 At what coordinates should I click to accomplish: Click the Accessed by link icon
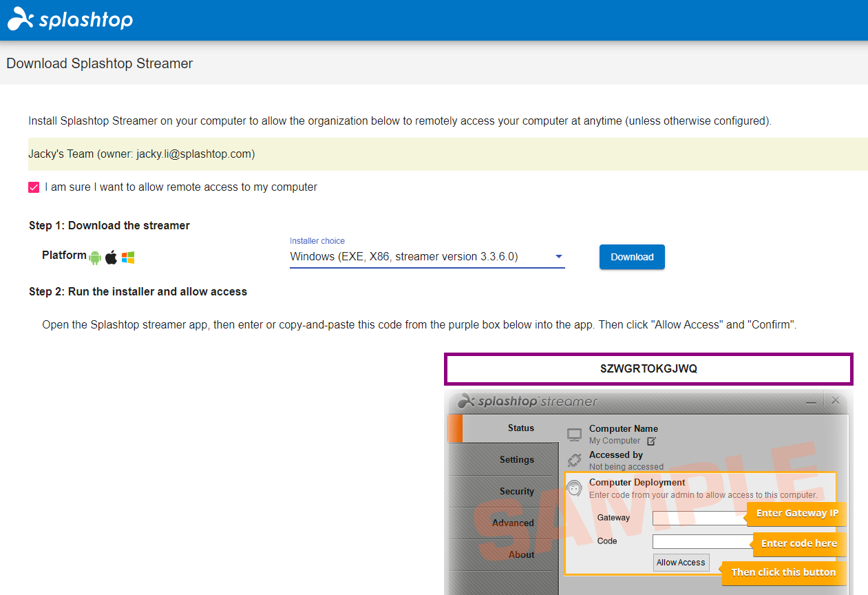[x=574, y=460]
